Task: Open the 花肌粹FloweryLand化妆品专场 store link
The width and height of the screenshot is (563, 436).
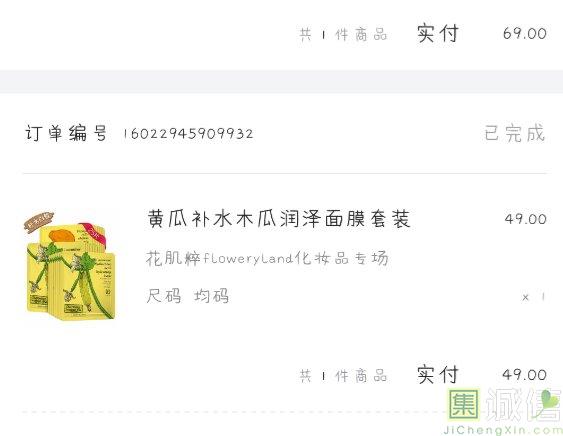Action: pos(267,258)
